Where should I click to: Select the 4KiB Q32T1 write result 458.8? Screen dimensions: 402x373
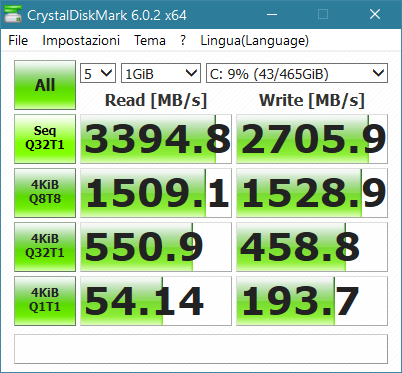coord(312,247)
